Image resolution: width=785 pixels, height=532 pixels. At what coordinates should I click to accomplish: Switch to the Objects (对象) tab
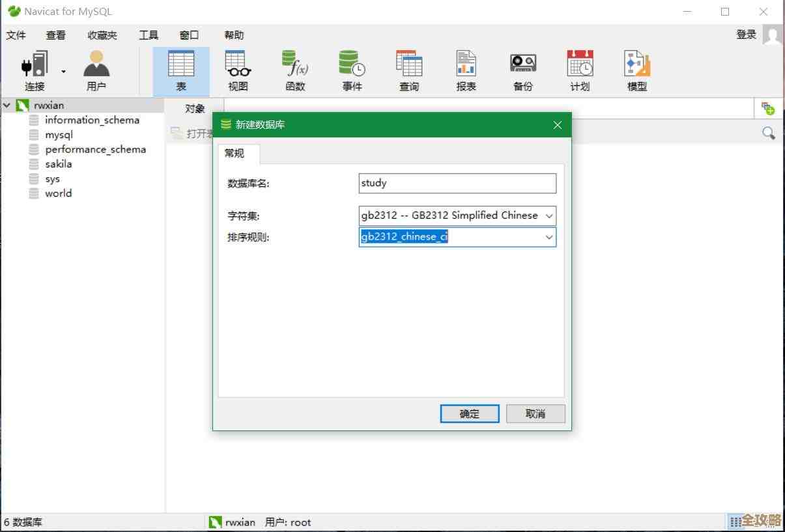195,109
